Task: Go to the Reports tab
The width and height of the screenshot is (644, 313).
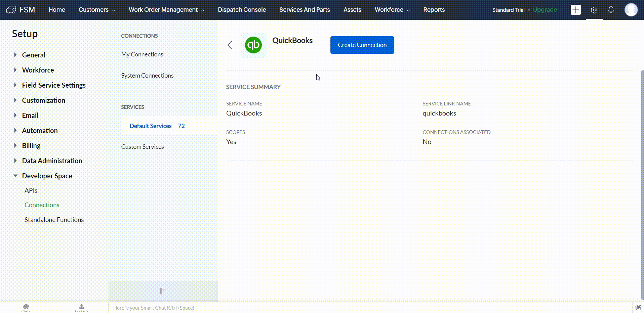Action: pyautogui.click(x=434, y=10)
